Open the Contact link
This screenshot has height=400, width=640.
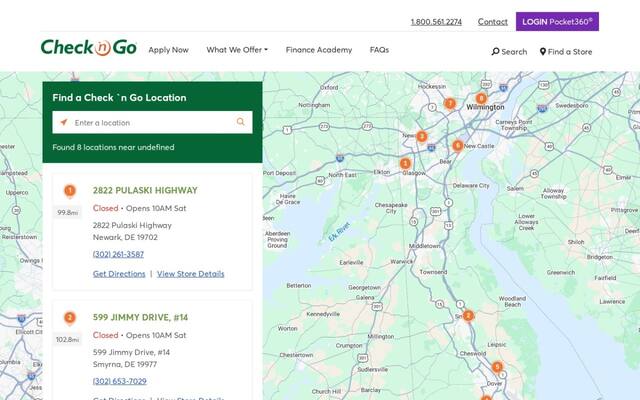click(x=493, y=22)
